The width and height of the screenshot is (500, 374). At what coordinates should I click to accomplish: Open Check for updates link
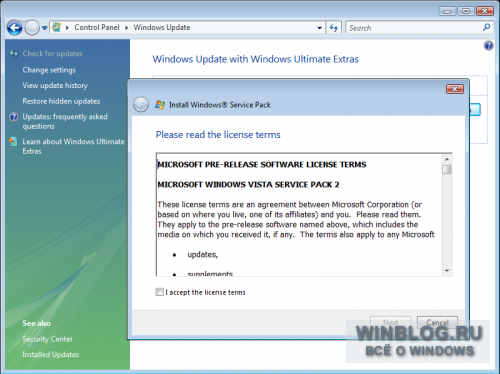click(52, 54)
